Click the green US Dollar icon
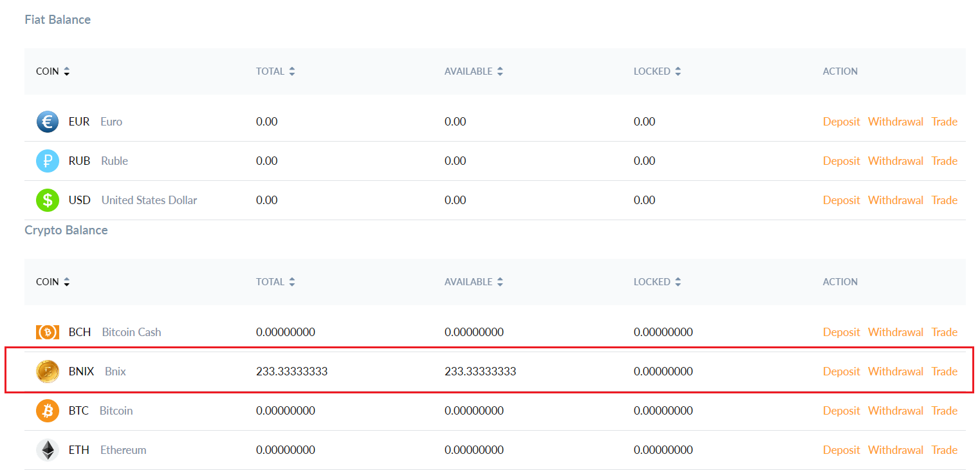 48,200
